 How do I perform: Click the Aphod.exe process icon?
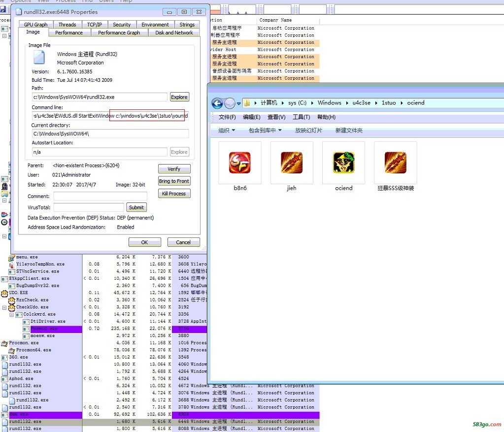pyautogui.click(x=5, y=379)
